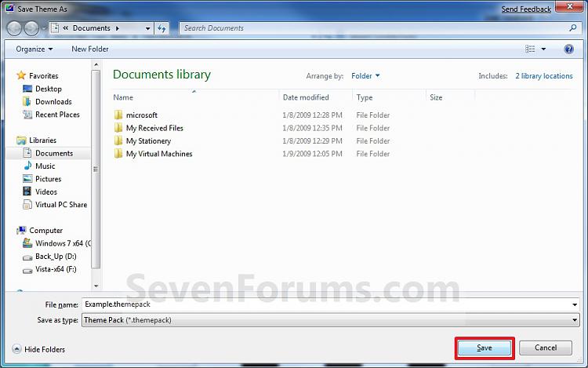Sort by the Type column header
Screen dimensions: 588x368
365,97
